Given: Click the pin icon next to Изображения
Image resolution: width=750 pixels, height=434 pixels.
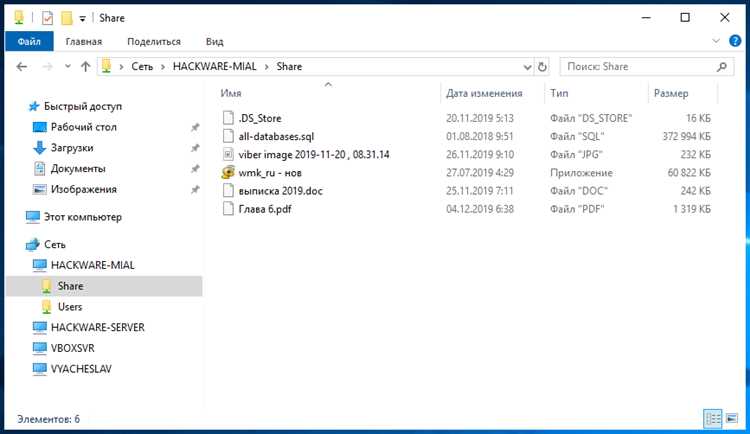Looking at the screenshot, I should click(195, 189).
